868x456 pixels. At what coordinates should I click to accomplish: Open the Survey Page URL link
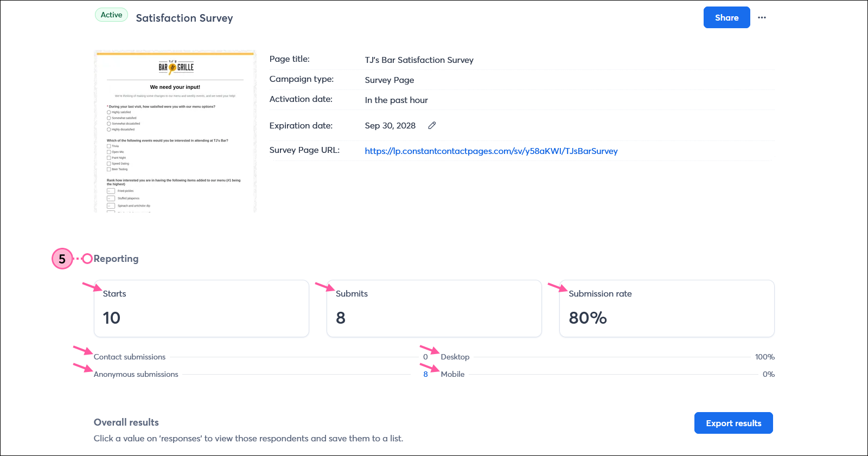[491, 151]
